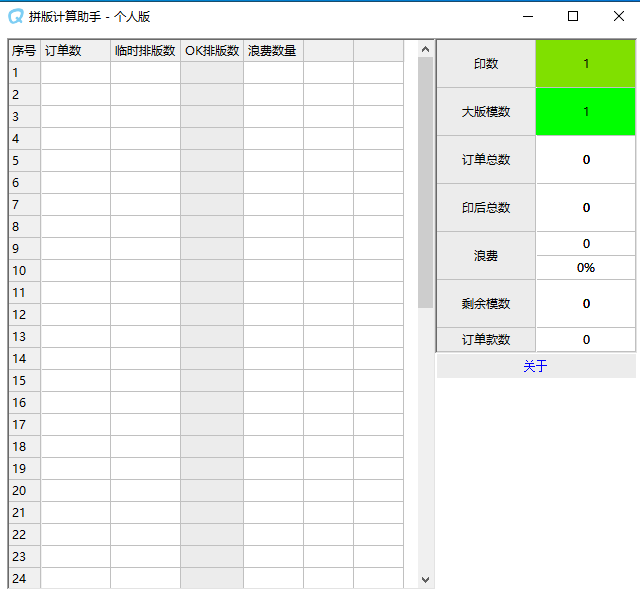Click the 订单数 column header
This screenshot has height=591, width=640.
(75, 51)
